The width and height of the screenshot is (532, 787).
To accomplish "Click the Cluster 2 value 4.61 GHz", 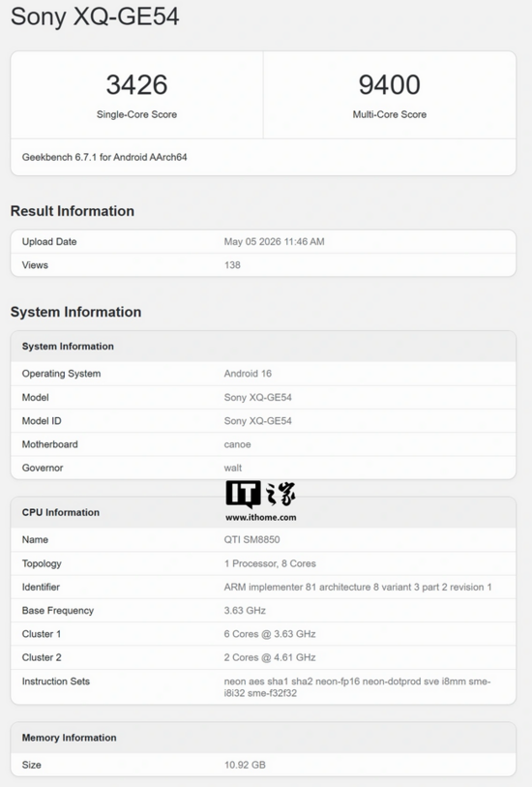I will [x=270, y=657].
